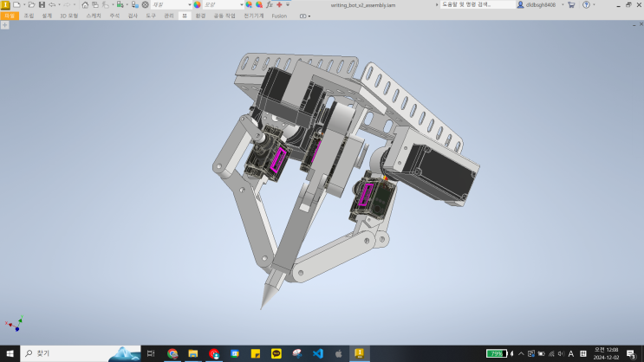Open File Explorer from the taskbar
Viewport: 644px width, 362px height.
pyautogui.click(x=193, y=353)
